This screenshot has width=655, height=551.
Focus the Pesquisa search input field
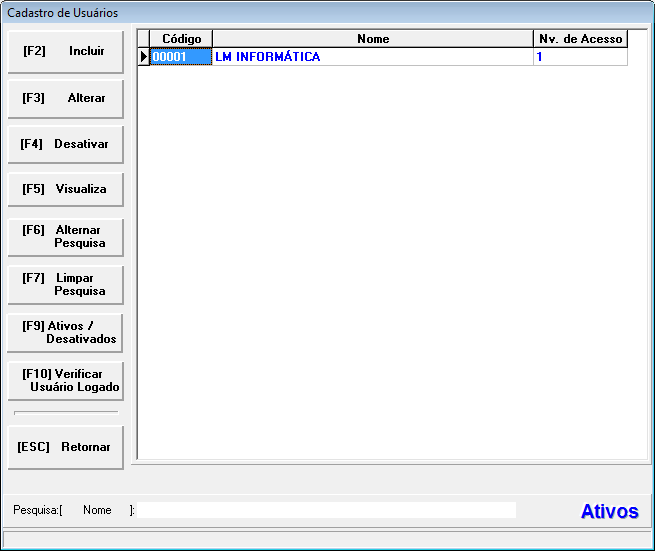[326, 510]
